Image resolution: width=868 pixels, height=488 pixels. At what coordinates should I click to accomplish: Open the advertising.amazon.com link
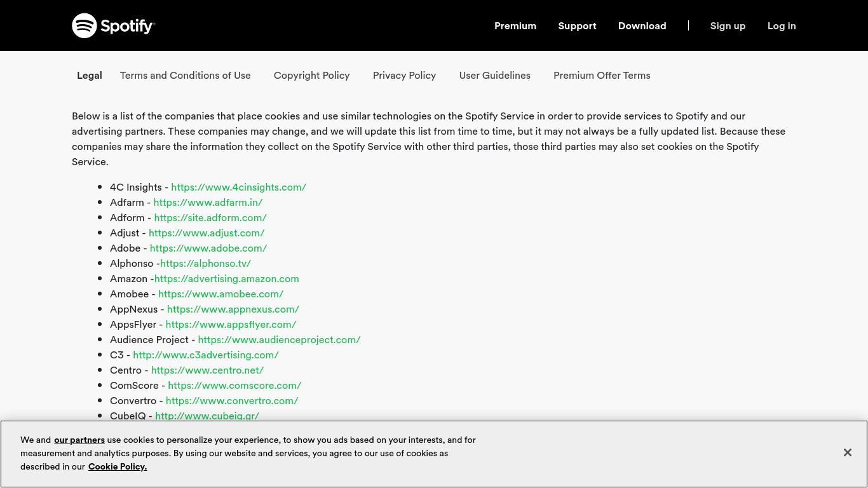(227, 278)
